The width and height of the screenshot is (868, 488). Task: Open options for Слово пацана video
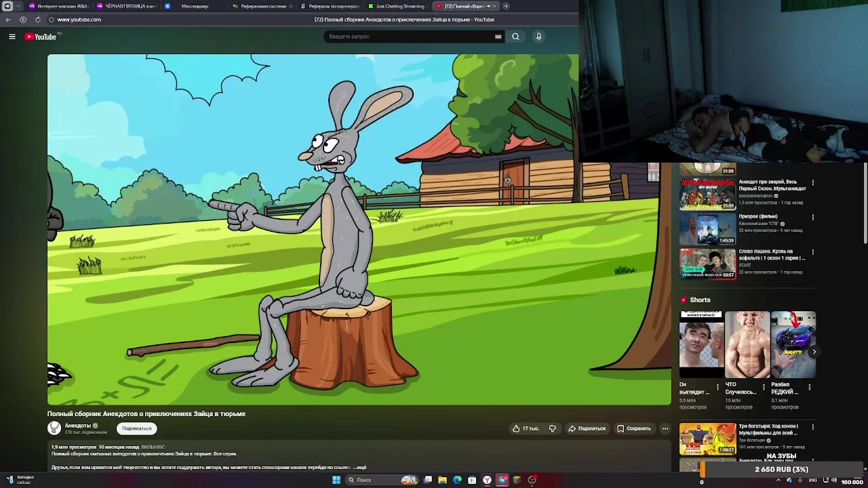tap(813, 251)
